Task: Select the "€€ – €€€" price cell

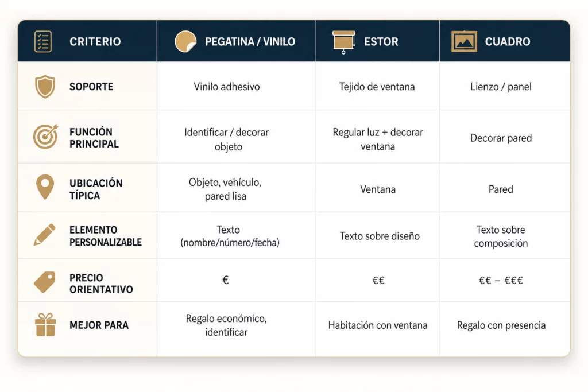Action: 501,280
